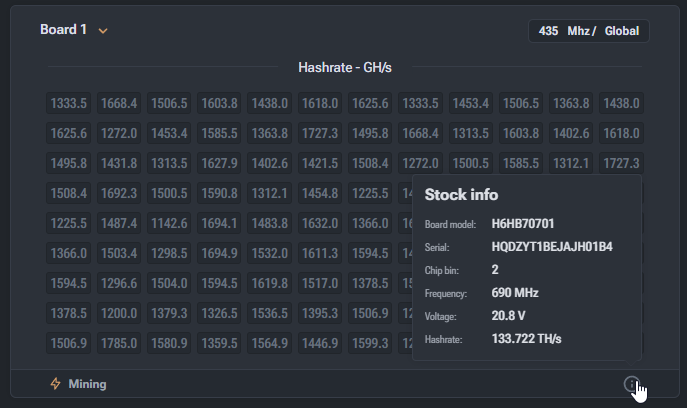
Task: Click the 20.8 V voltage value
Action: point(508,316)
